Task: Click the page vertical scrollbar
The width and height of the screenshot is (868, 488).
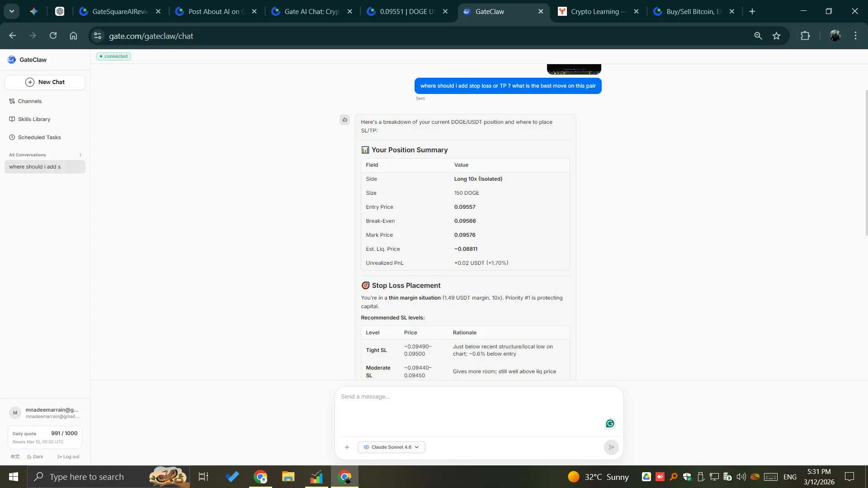Action: point(866,163)
